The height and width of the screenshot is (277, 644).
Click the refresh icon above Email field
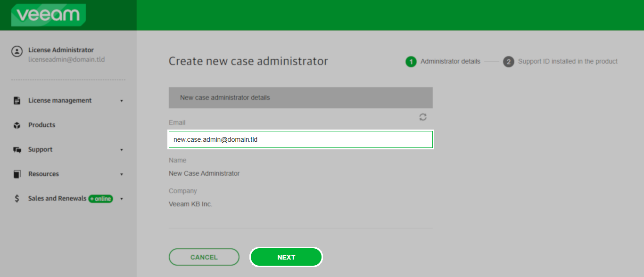pyautogui.click(x=423, y=117)
